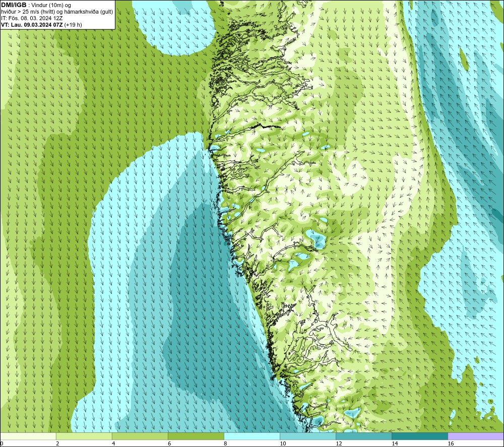This screenshot has height=447, width=504.
Task: Click the scale label '16'
Action: coord(450,443)
